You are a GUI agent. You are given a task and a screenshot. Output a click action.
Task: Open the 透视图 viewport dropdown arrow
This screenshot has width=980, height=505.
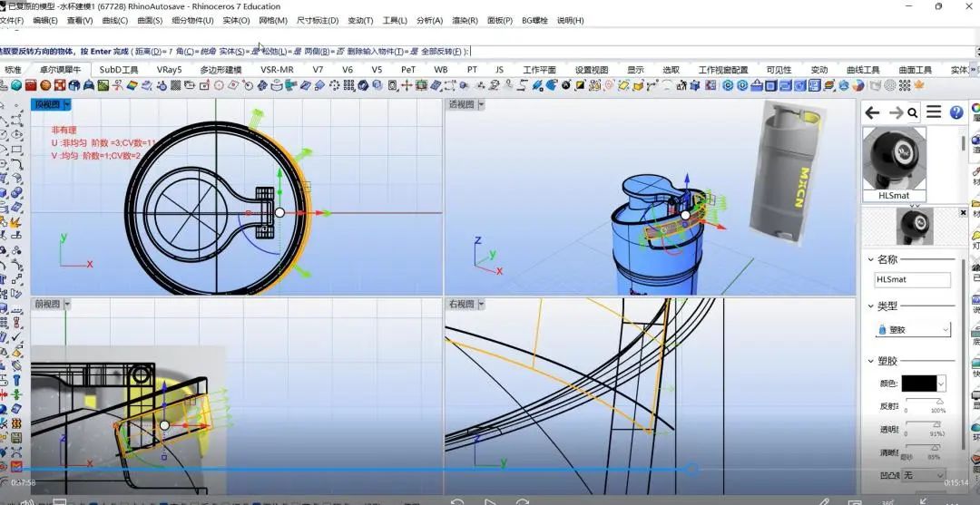click(481, 105)
